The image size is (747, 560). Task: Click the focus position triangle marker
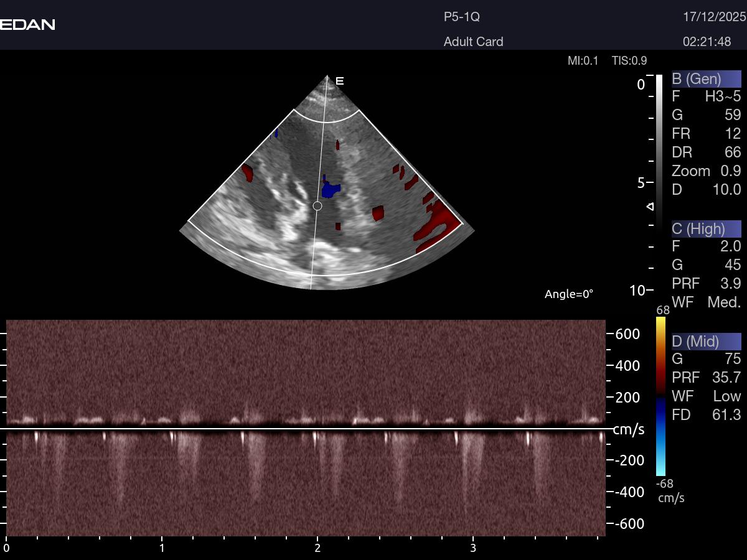click(651, 206)
